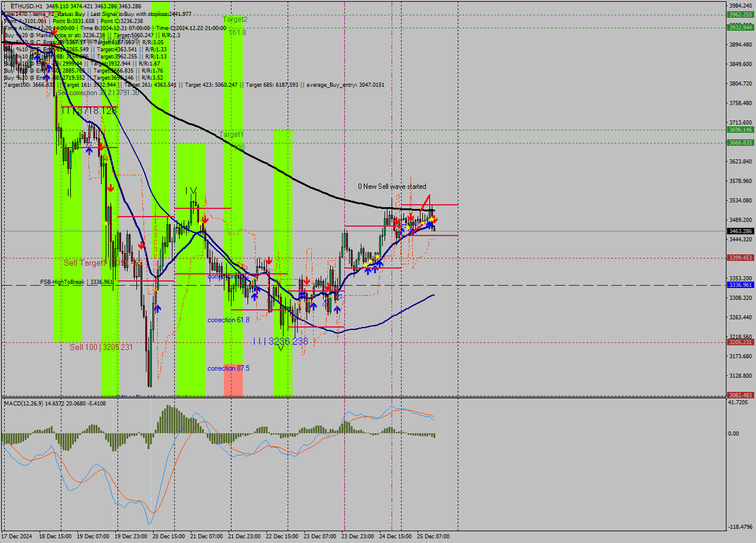The image size is (756, 543).
Task: Select the FSB-HighToBreak 3336.961 label
Action: point(77,282)
